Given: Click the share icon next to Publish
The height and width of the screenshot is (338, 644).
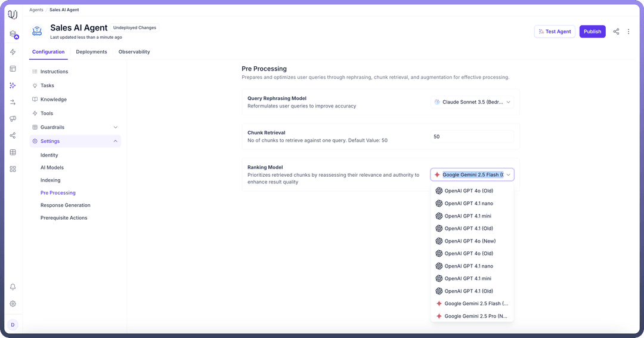Looking at the screenshot, I should 617,32.
